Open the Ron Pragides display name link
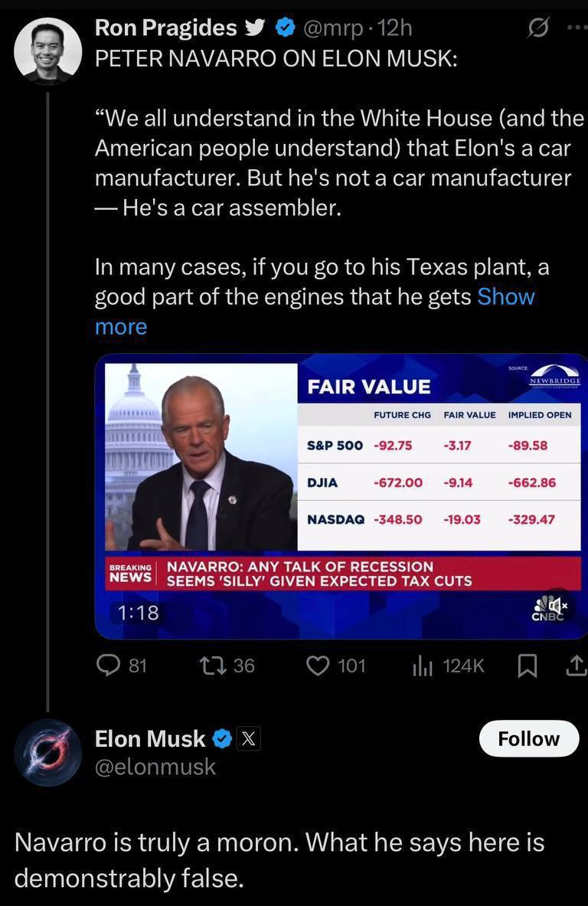Image resolution: width=588 pixels, height=906 pixels. coord(165,28)
